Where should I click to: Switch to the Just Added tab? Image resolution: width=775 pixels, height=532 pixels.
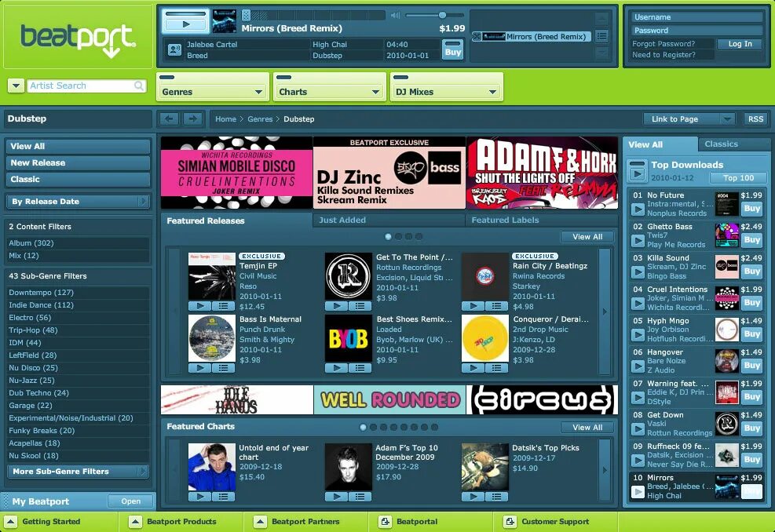coord(389,220)
